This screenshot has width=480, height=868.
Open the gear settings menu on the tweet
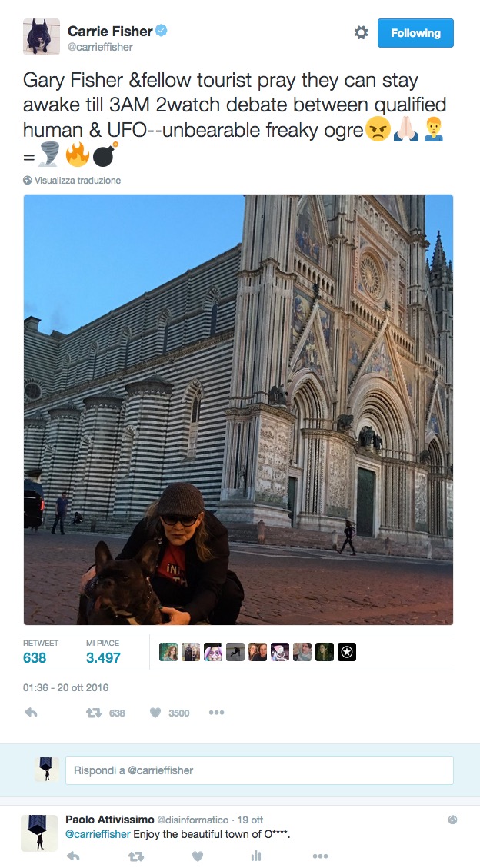[x=361, y=32]
